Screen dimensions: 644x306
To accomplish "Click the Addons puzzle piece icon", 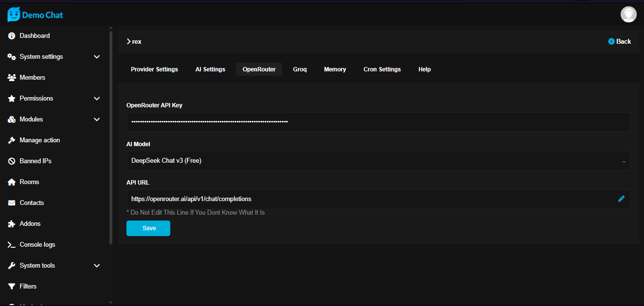I will point(12,224).
